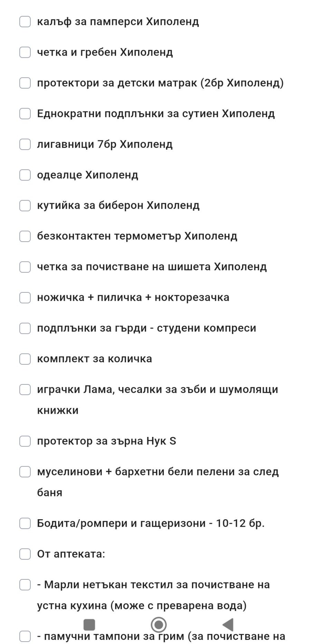The width and height of the screenshot is (318, 644).
Task: Check 'Еднократни подплънки за сутиен Хиполенд'
Action: (25, 113)
